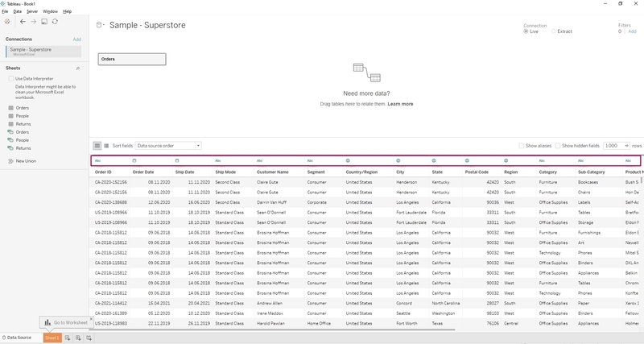Change Ship Mode Abc data type icon
This screenshot has height=344, width=644.
click(218, 160)
